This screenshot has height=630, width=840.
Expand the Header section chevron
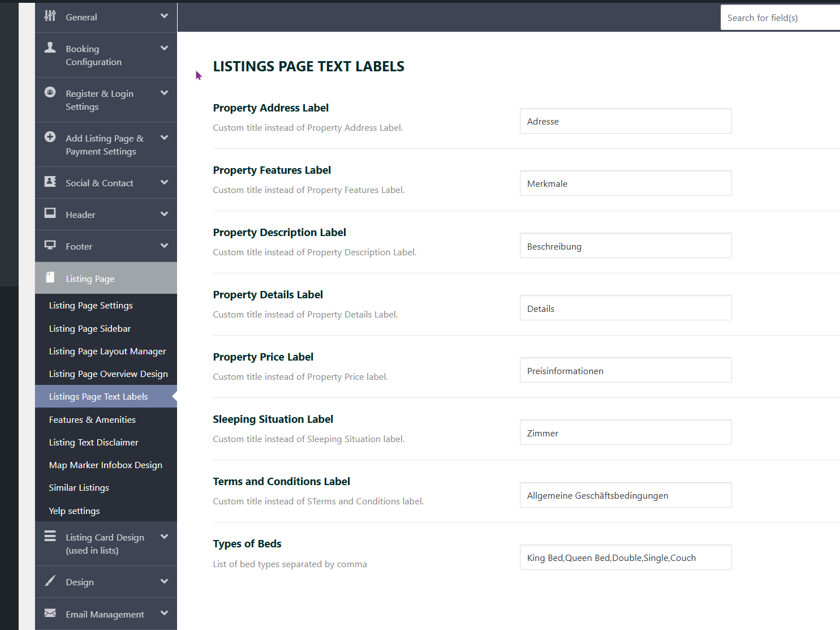point(165,214)
